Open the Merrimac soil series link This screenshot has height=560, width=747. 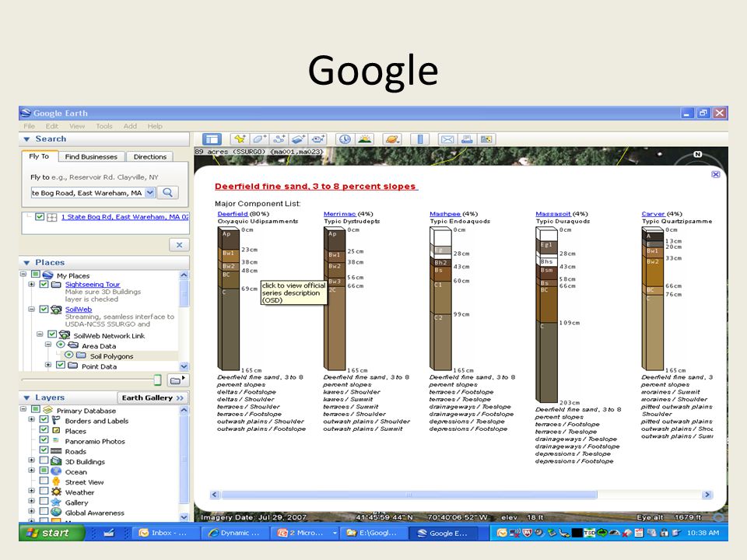(340, 215)
